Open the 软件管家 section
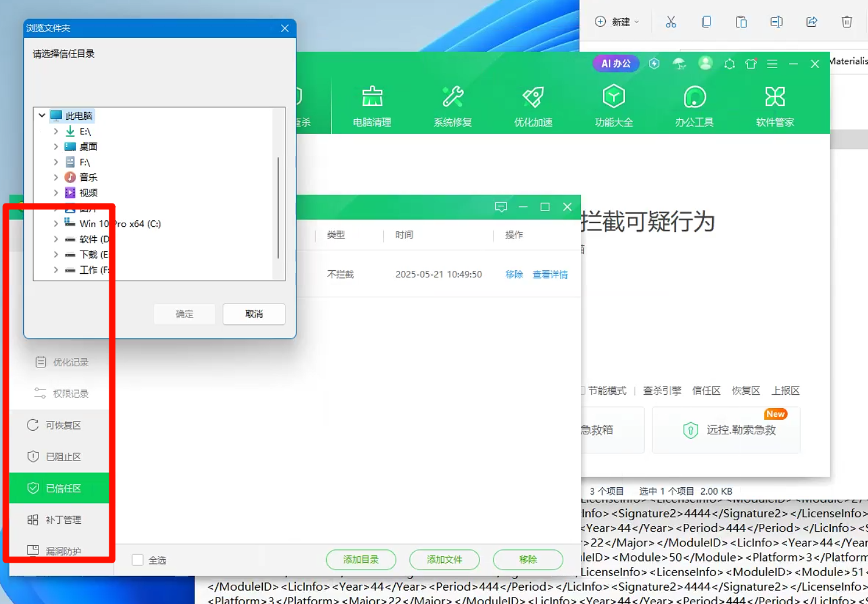868x604 pixels. pyautogui.click(x=775, y=106)
